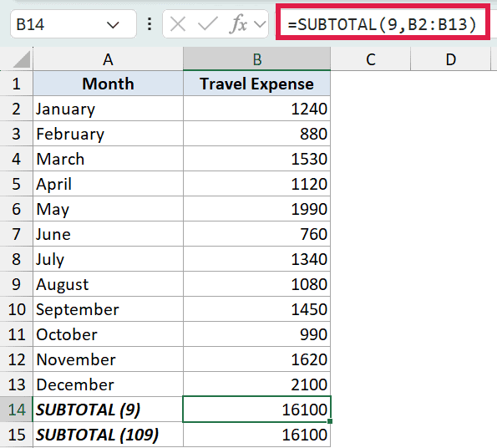The height and width of the screenshot is (448, 497).
Task: Select row 9 header
Action: tap(17, 284)
